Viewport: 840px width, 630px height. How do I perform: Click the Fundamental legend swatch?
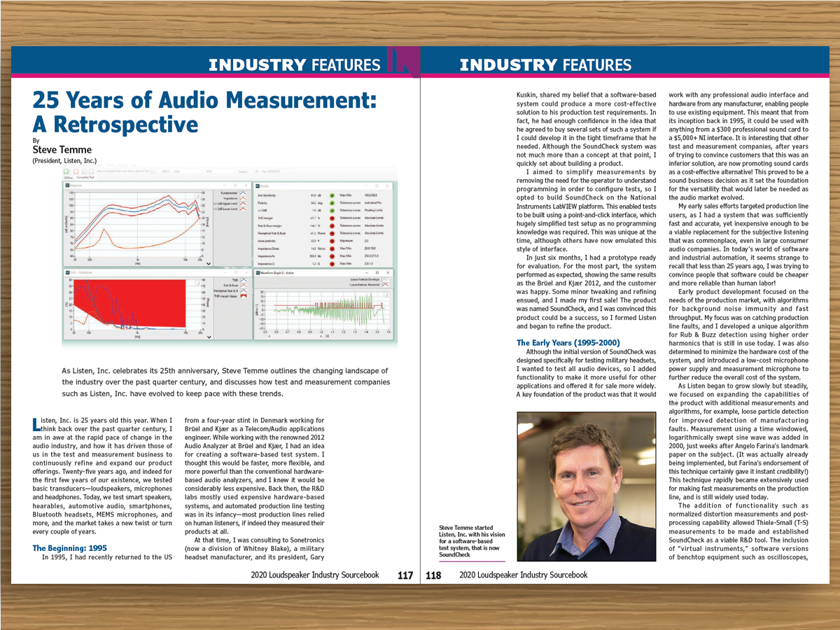(x=243, y=193)
